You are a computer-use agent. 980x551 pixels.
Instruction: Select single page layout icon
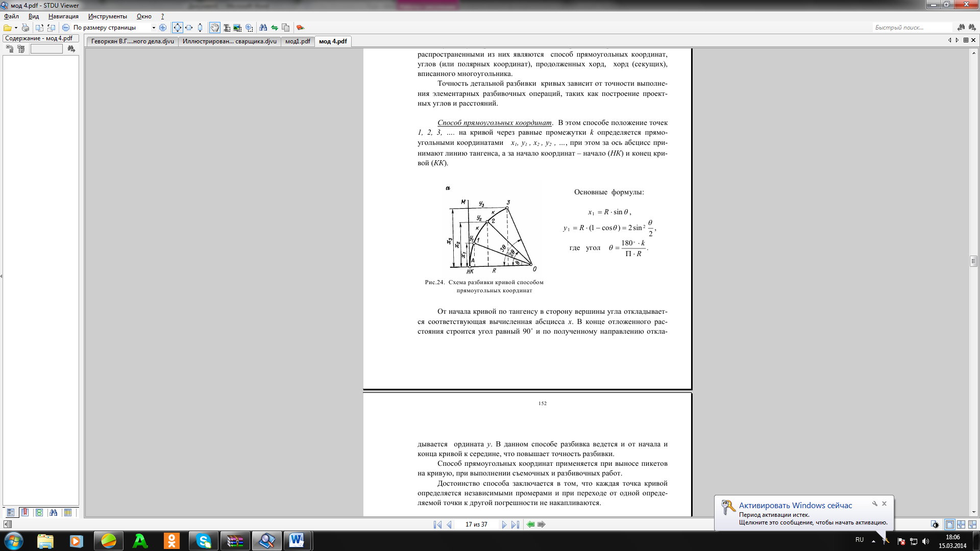pos(949,524)
